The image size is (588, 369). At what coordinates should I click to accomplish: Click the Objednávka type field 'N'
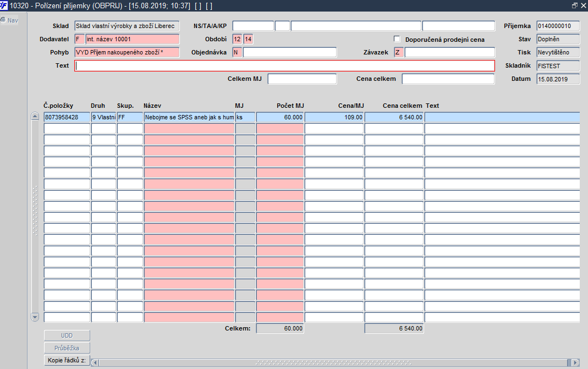pyautogui.click(x=238, y=52)
